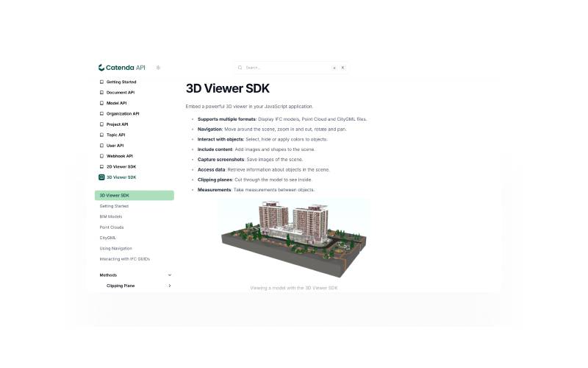Screen dimensions: 588x368
Task: Open the Using Navigation page
Action: click(116, 248)
